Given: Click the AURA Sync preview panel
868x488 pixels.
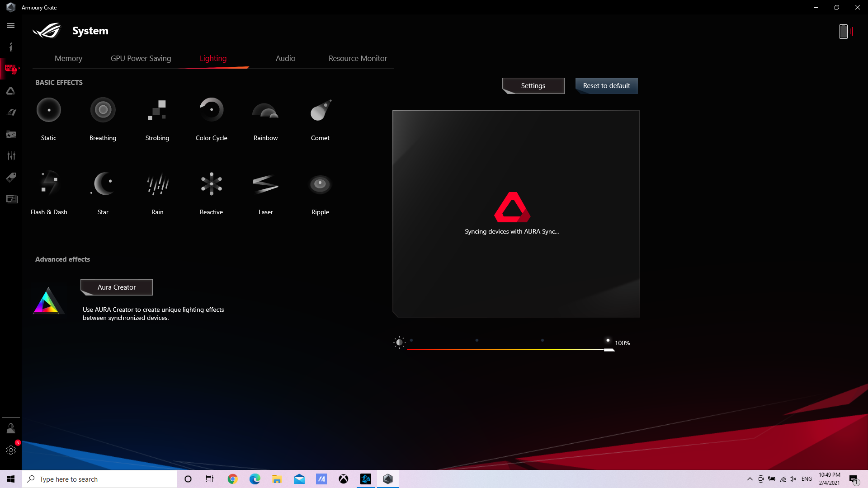Looking at the screenshot, I should pyautogui.click(x=516, y=214).
